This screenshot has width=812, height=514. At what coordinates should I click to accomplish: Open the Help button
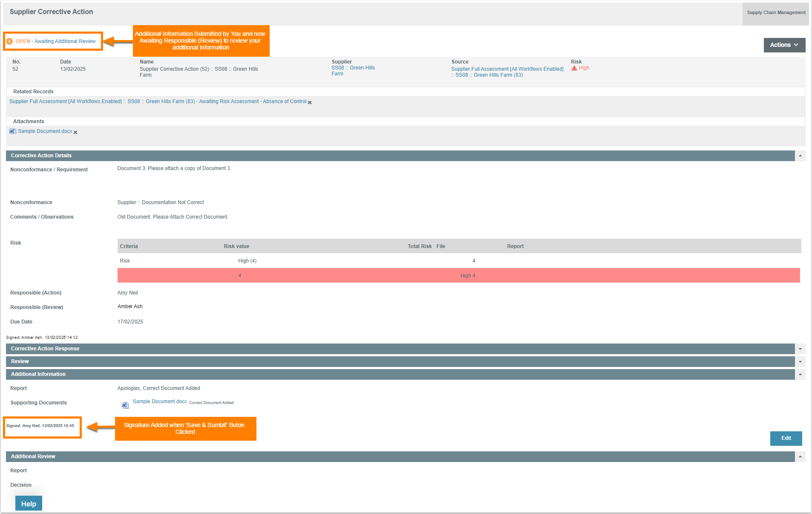[29, 503]
